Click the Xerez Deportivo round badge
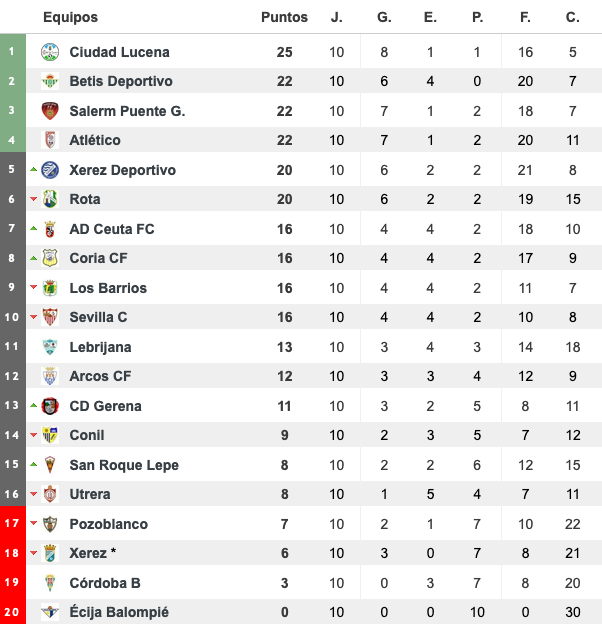 pos(50,170)
